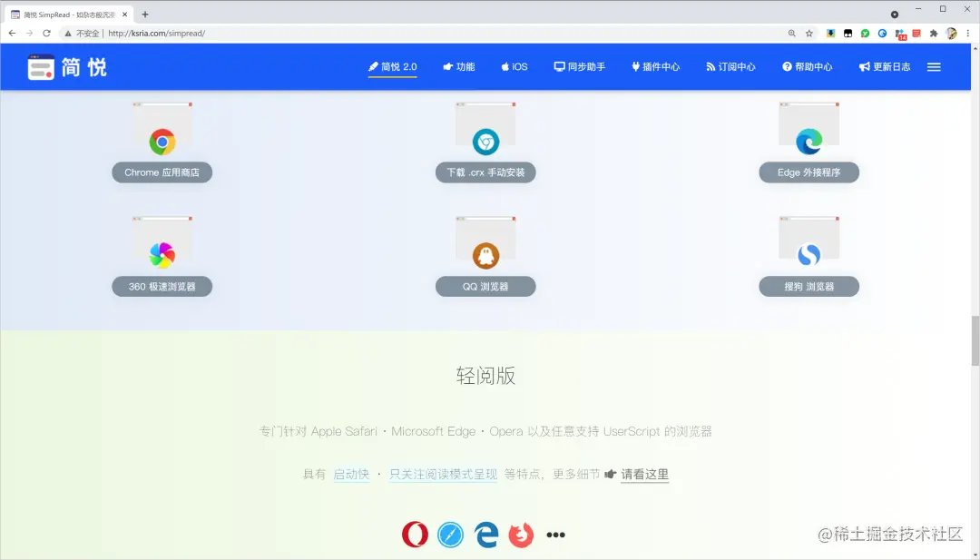Screen dimensions: 980x560
Task: Expand the ellipsis for more supported browsers
Action: 555,535
